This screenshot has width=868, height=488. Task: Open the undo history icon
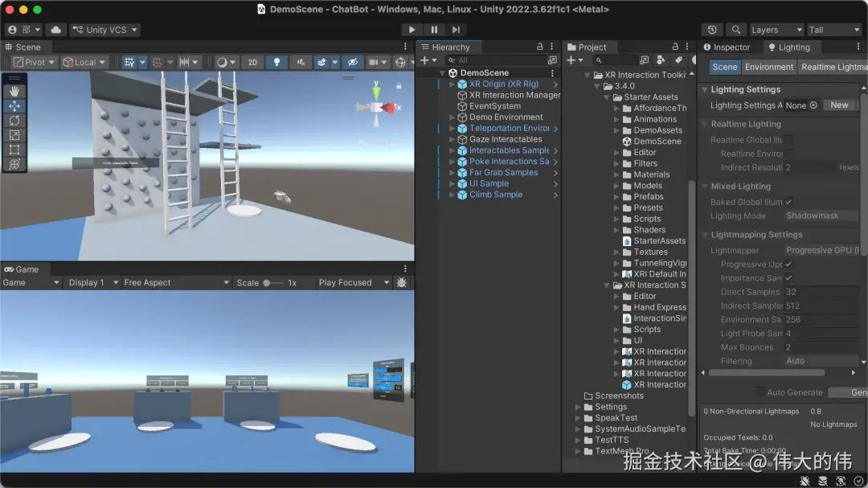[712, 30]
